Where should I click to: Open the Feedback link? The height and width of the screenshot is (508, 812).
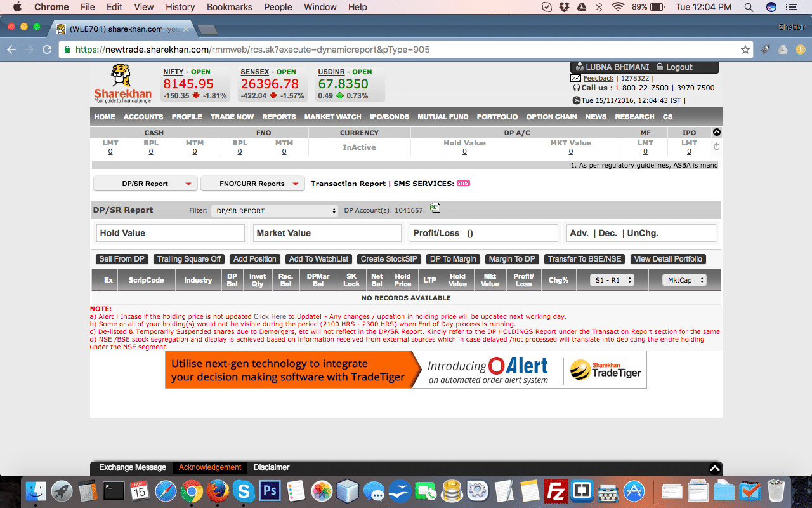tap(598, 78)
